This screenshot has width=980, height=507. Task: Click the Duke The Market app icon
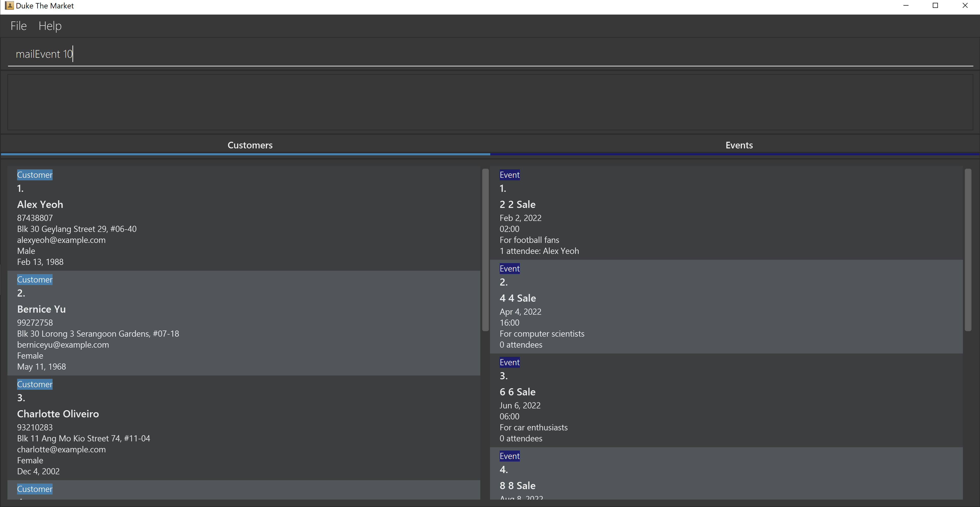(x=9, y=5)
